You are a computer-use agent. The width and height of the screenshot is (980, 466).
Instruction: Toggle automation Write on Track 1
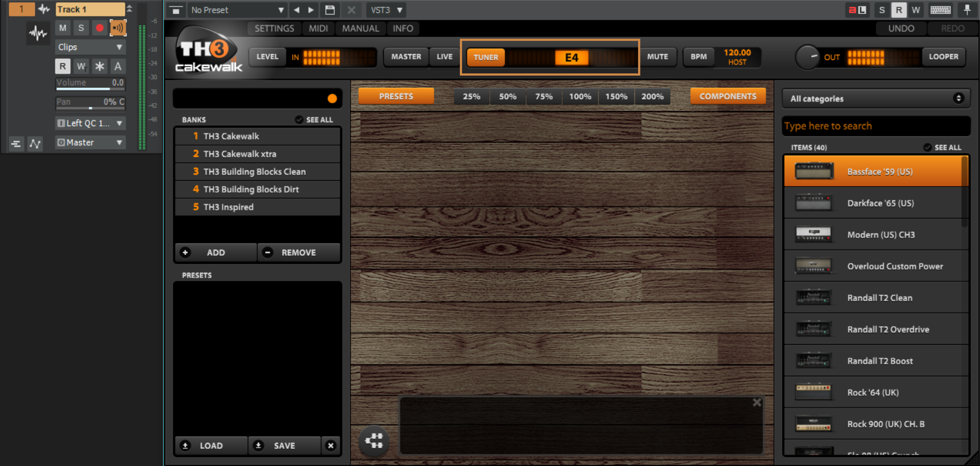coord(81,66)
